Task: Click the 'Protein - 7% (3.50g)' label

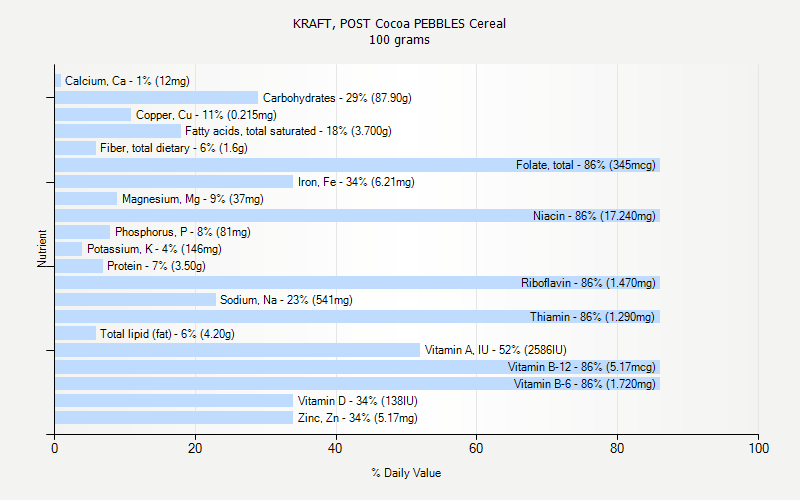Action: click(x=156, y=266)
